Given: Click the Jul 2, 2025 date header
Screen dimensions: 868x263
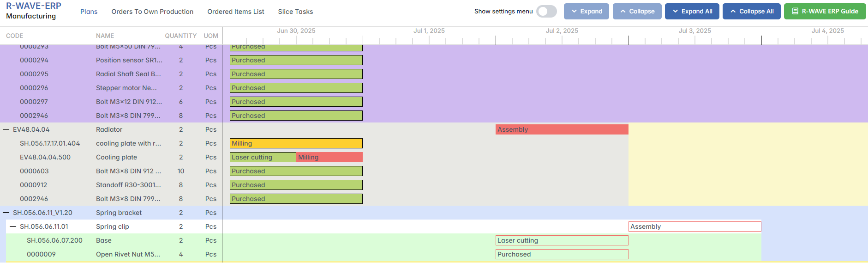Looking at the screenshot, I should pos(562,31).
